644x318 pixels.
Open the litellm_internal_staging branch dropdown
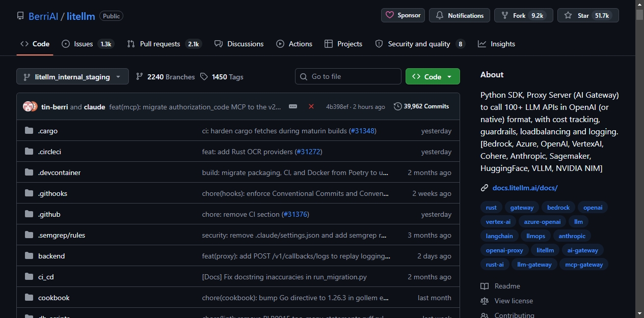click(72, 77)
